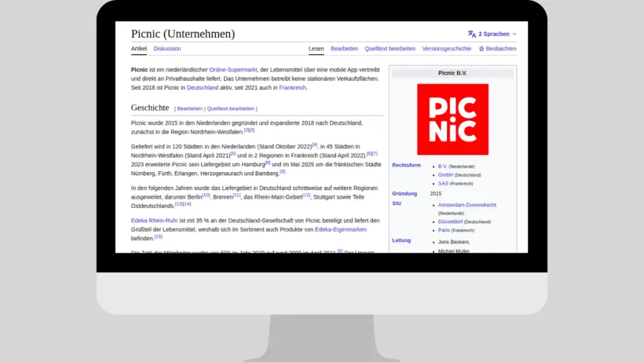The width and height of the screenshot is (644, 362).
Task: Click footnote reference [2]
Action: coord(247,130)
